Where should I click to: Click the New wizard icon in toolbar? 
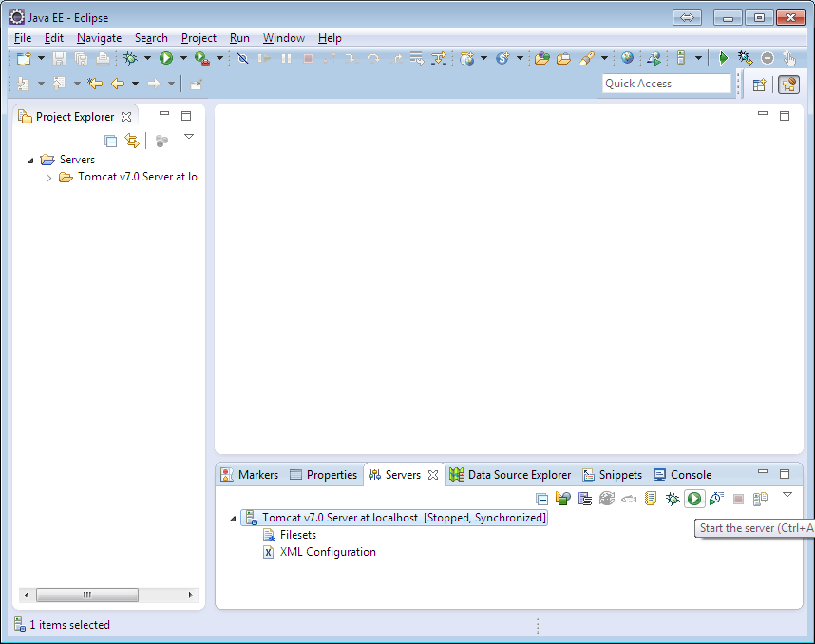tap(24, 58)
